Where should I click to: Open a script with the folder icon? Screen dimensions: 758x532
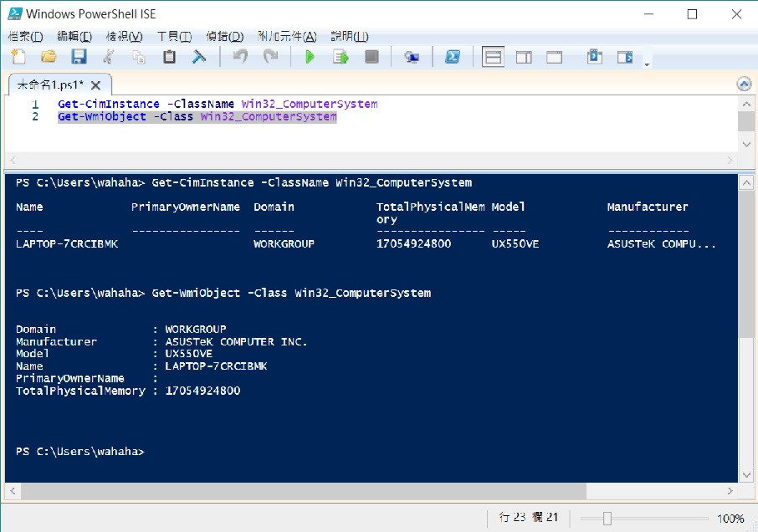49,57
